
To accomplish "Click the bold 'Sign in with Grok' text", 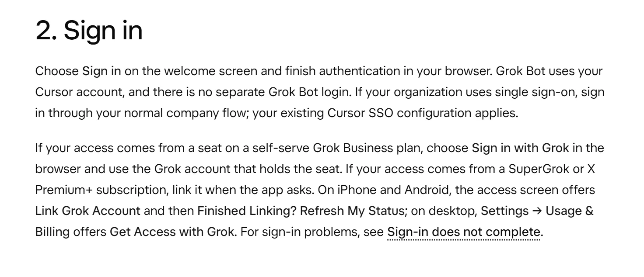I will [x=520, y=148].
